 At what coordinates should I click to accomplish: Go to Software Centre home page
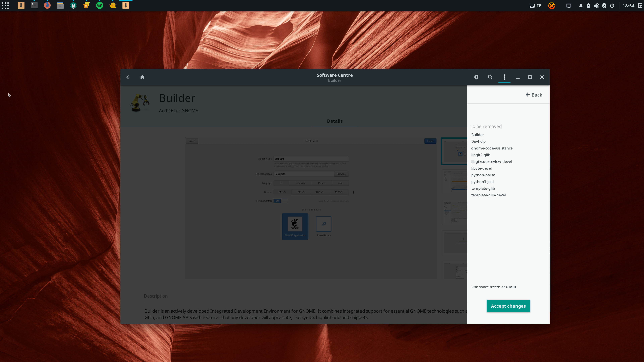pyautogui.click(x=142, y=77)
